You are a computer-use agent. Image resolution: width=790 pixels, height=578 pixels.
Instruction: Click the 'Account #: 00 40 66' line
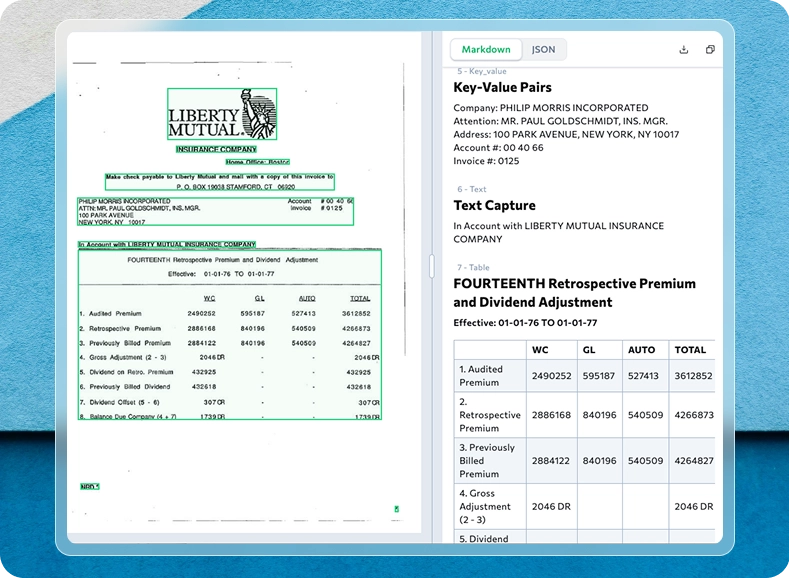tap(498, 148)
